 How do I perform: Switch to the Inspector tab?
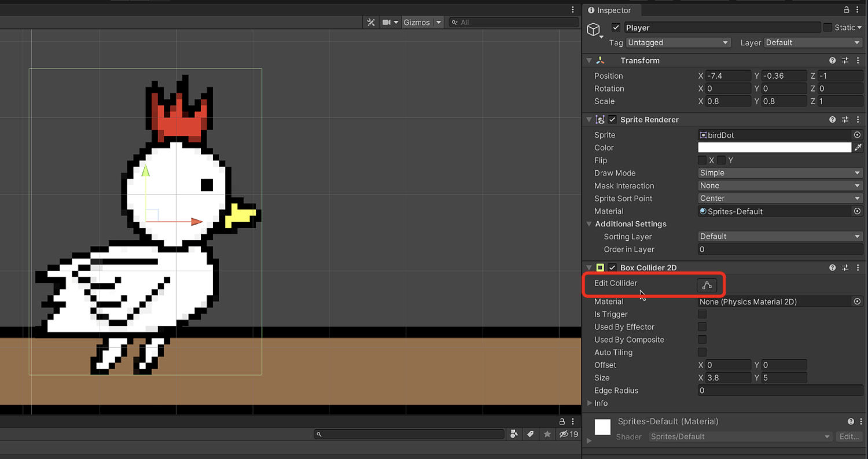[609, 10]
